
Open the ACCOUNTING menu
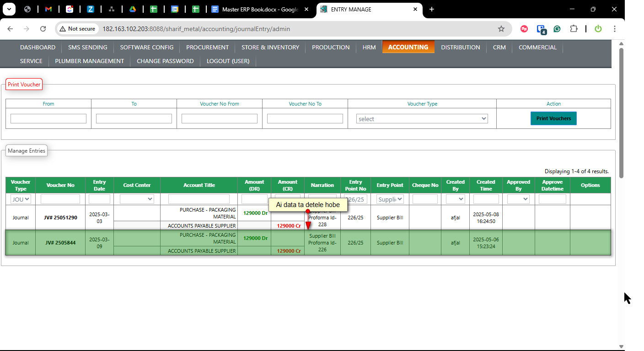click(408, 47)
